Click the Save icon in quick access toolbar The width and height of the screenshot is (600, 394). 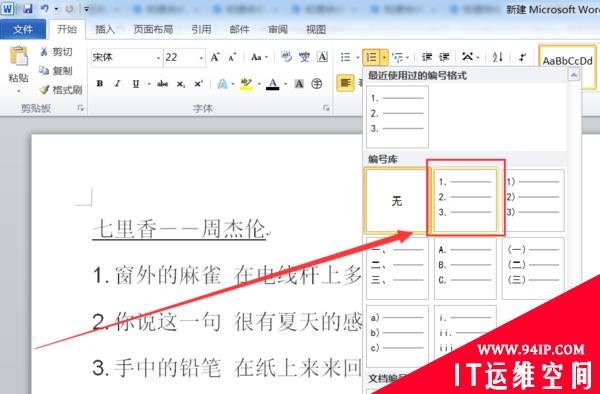click(28, 8)
